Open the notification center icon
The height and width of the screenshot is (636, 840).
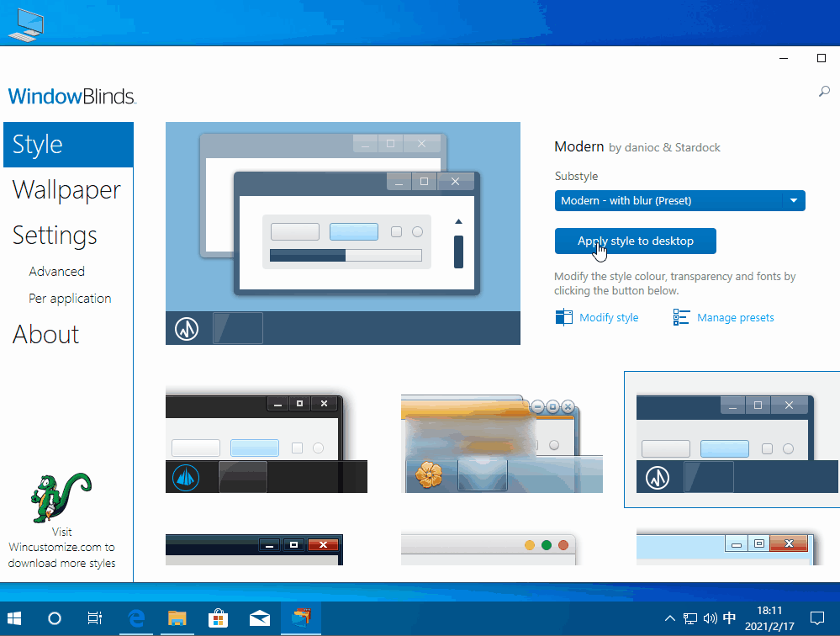point(817,619)
